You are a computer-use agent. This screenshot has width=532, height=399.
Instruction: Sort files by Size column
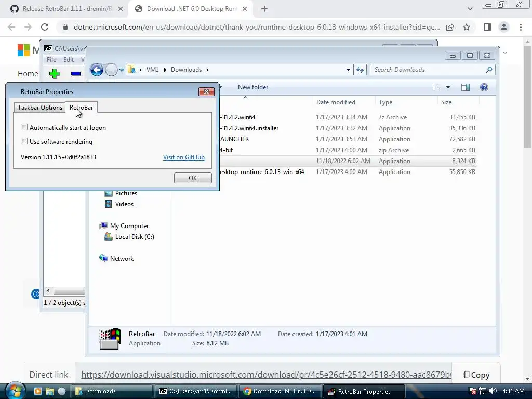pyautogui.click(x=458, y=102)
